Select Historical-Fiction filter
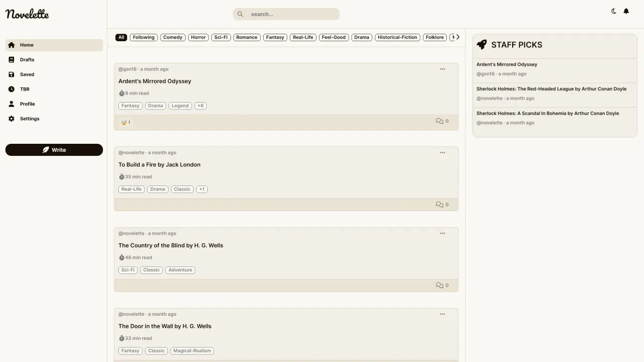Screen dimensions: 644x362 pyautogui.click(x=397, y=37)
